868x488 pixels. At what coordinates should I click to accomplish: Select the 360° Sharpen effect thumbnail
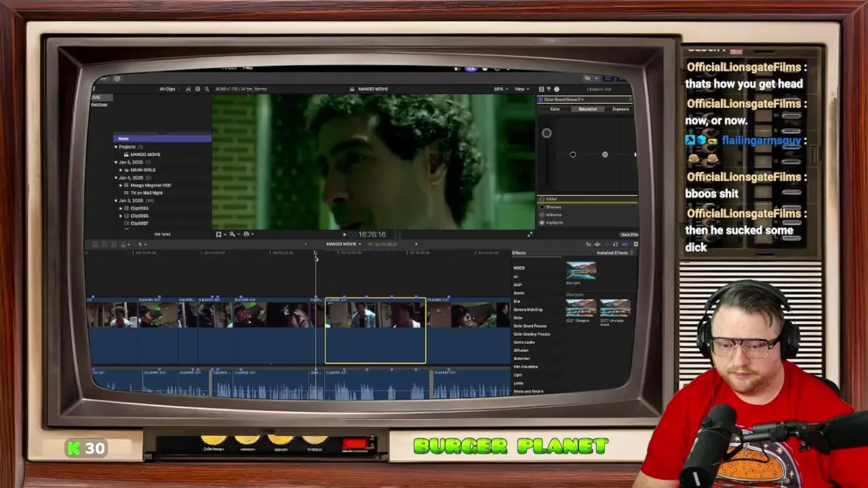(x=581, y=309)
